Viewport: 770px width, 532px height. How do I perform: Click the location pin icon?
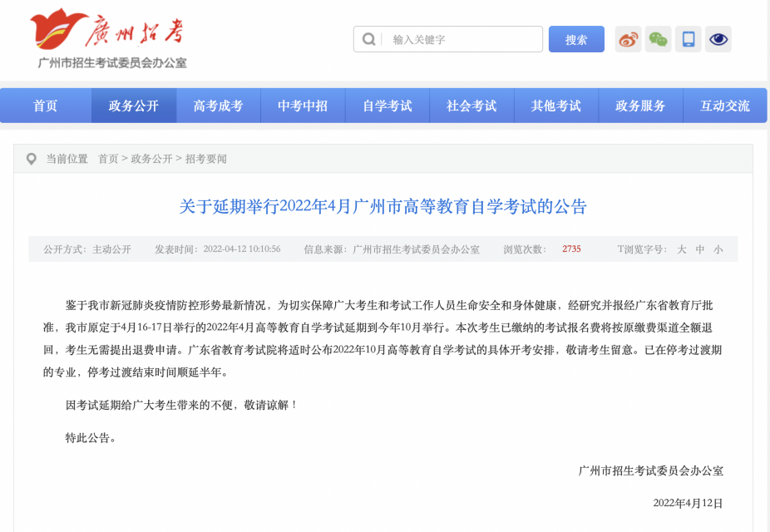[31, 159]
